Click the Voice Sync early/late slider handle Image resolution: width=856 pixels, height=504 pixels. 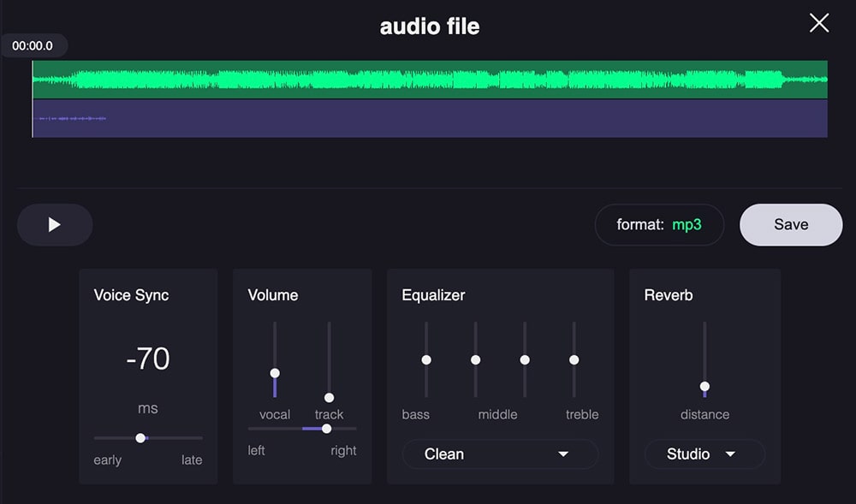click(x=140, y=437)
